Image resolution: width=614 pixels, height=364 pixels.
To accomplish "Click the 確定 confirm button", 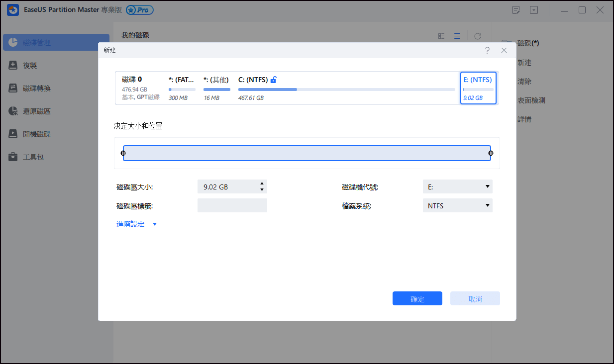I will [417, 298].
